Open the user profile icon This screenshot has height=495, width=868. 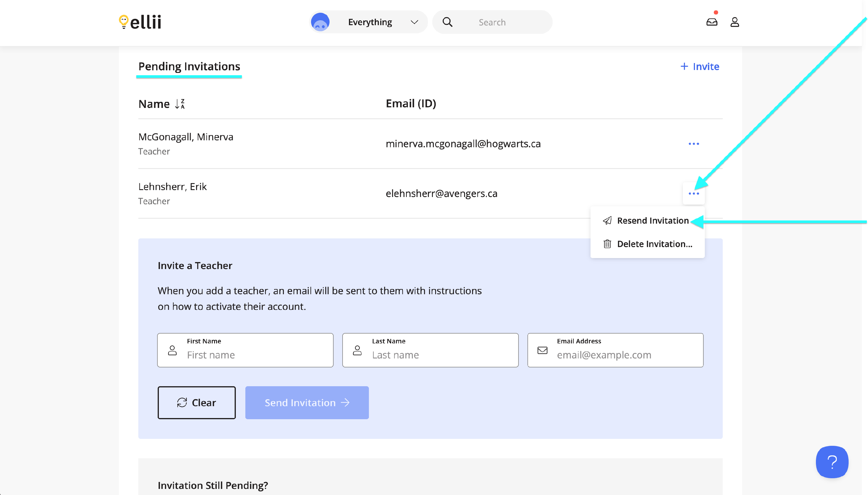pyautogui.click(x=734, y=22)
